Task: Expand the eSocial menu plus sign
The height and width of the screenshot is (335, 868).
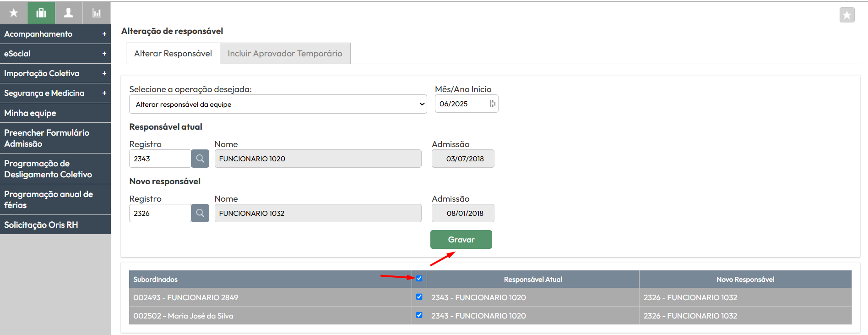Action: point(104,54)
